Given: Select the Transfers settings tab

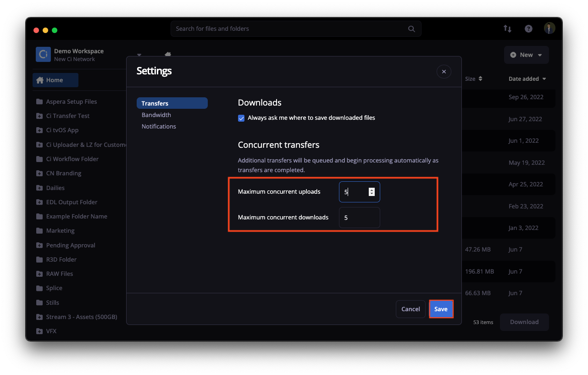Looking at the screenshot, I should click(172, 103).
